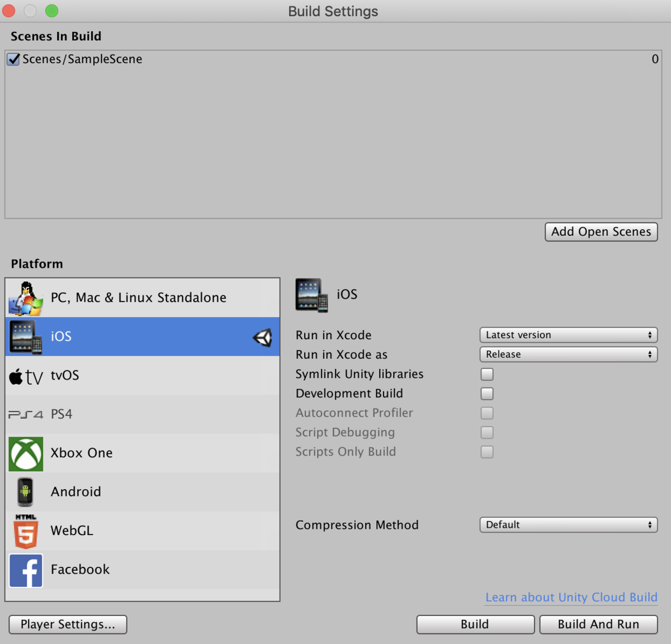The image size is (671, 644).
Task: Select the PS4 platform row
Action: pyautogui.click(x=143, y=414)
